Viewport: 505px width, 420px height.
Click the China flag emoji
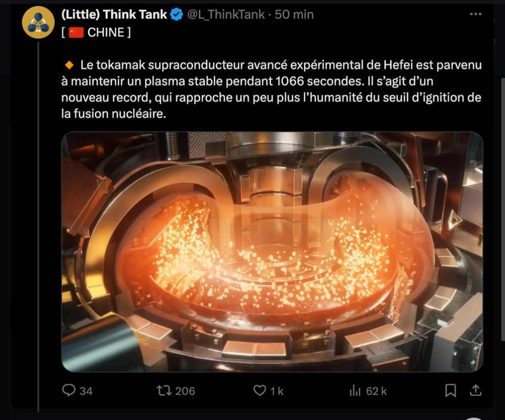[76, 33]
